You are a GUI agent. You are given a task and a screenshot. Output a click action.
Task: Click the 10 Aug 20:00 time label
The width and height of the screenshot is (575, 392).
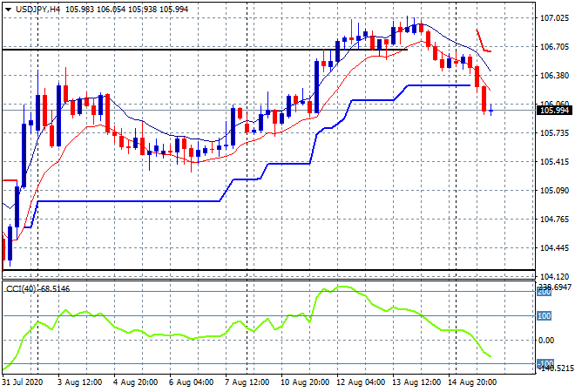(305, 382)
